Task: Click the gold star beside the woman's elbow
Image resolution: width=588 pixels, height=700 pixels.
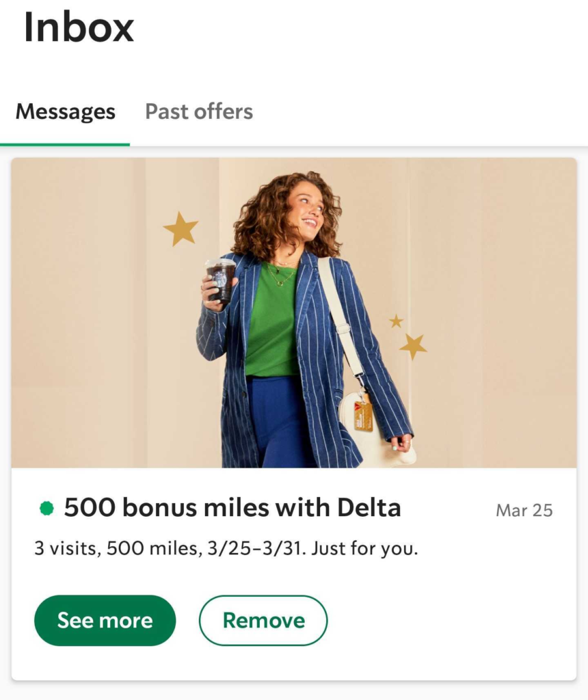Action: pyautogui.click(x=413, y=345)
